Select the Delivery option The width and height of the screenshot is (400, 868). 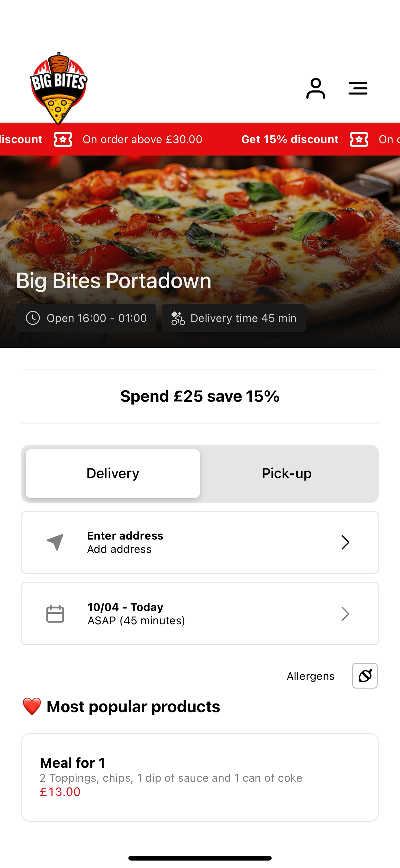[x=113, y=473]
